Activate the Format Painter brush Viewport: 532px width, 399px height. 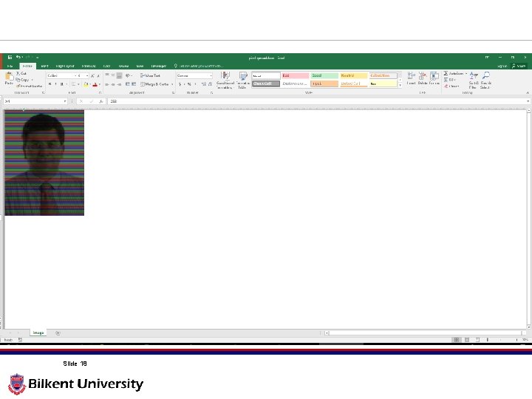29,86
